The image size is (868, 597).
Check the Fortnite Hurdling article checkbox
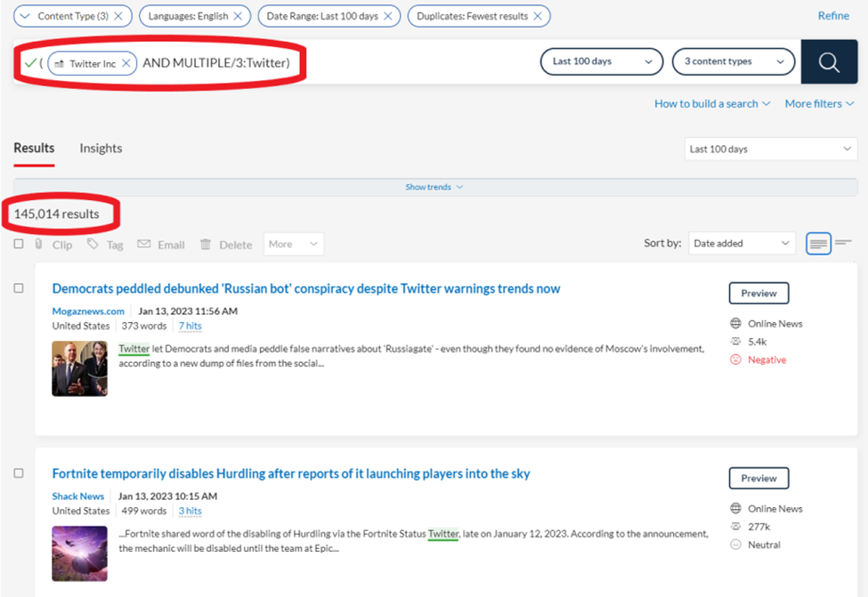(19, 473)
